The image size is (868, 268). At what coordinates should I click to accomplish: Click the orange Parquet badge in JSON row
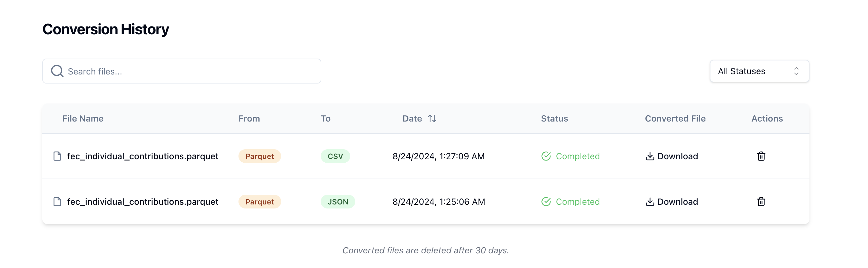click(259, 202)
